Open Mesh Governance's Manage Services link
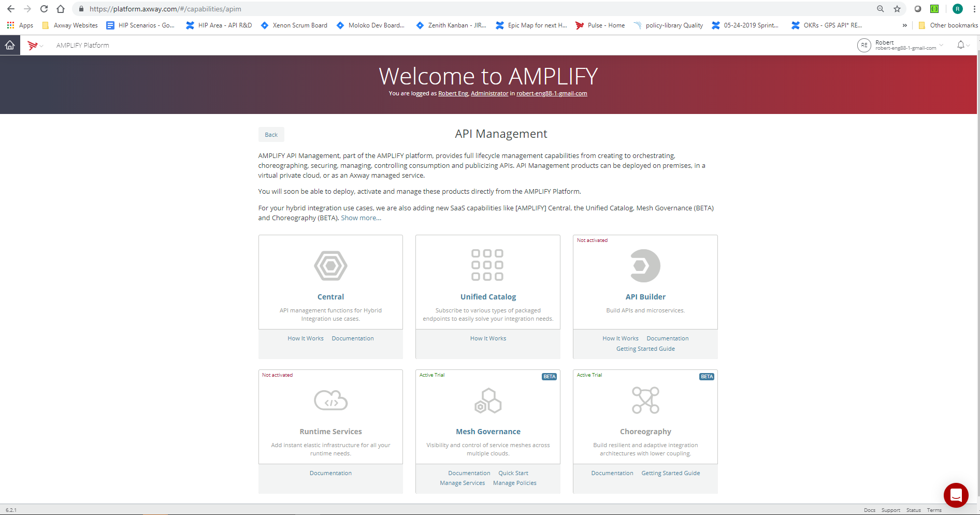This screenshot has height=515, width=980. (463, 483)
